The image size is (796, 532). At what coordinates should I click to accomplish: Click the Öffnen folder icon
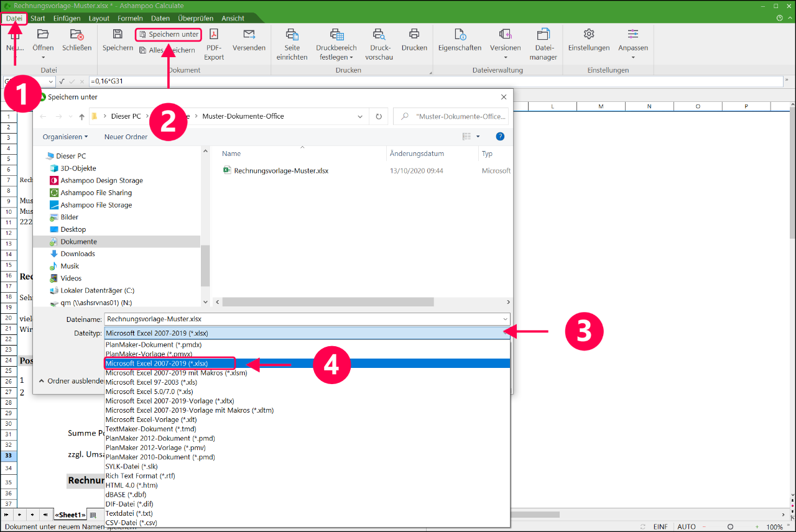click(43, 34)
